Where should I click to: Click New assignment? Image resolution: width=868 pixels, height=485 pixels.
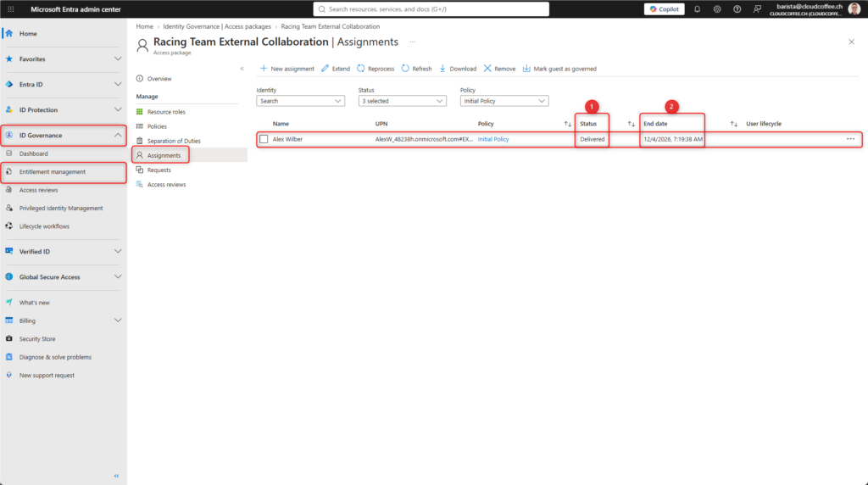[x=287, y=69]
